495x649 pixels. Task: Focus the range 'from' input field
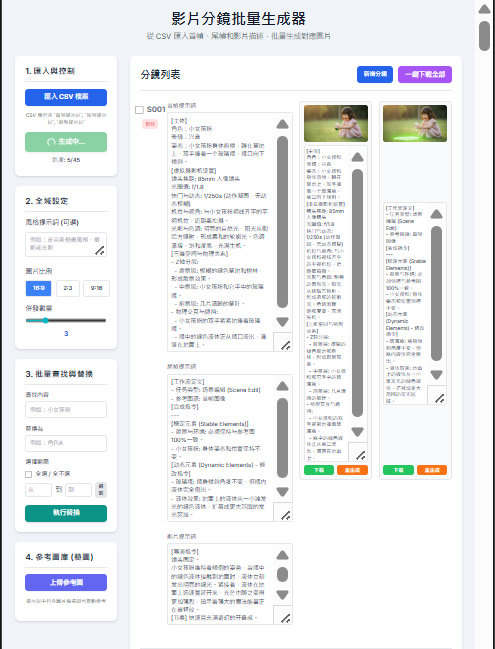38,490
